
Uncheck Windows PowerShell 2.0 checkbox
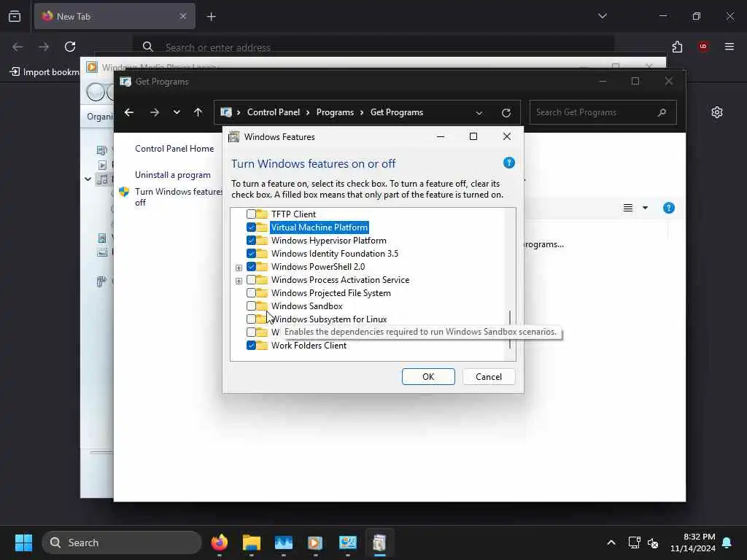pyautogui.click(x=251, y=267)
